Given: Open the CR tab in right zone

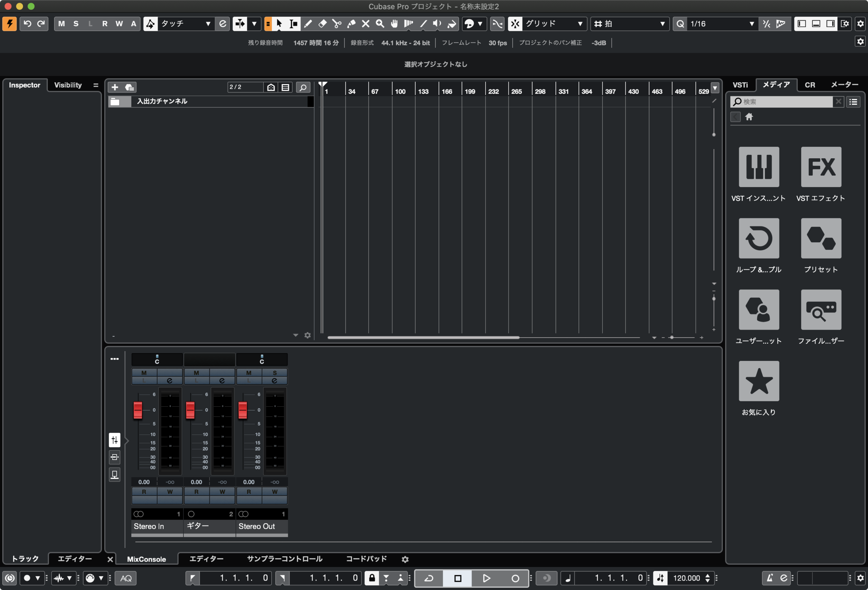Looking at the screenshot, I should pos(810,85).
